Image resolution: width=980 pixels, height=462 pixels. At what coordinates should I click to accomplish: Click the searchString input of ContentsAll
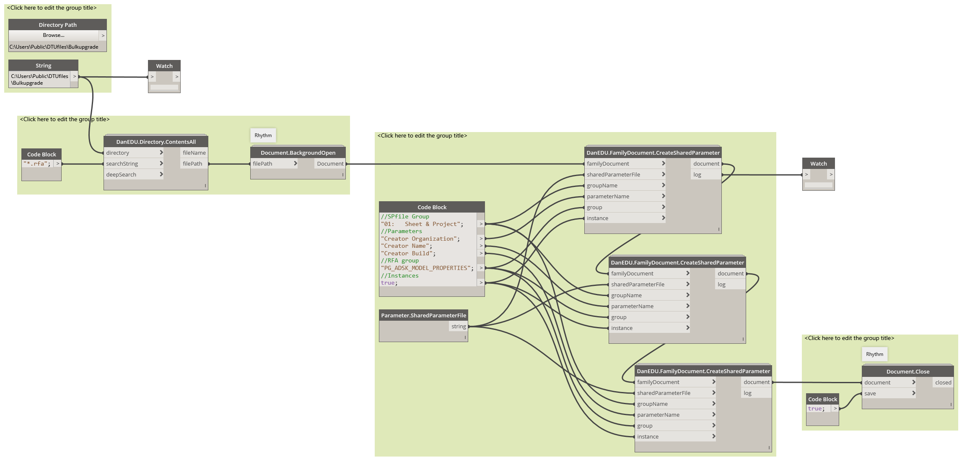134,164
